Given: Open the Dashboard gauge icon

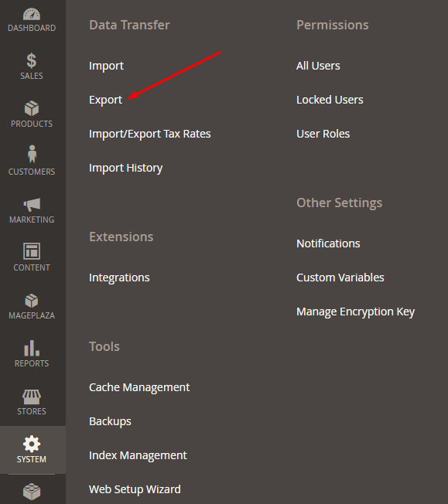Looking at the screenshot, I should pyautogui.click(x=32, y=14).
